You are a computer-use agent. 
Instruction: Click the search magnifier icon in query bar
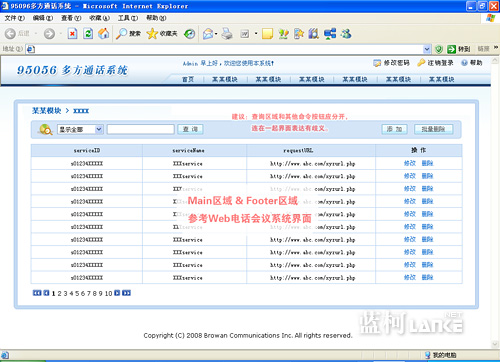46,129
